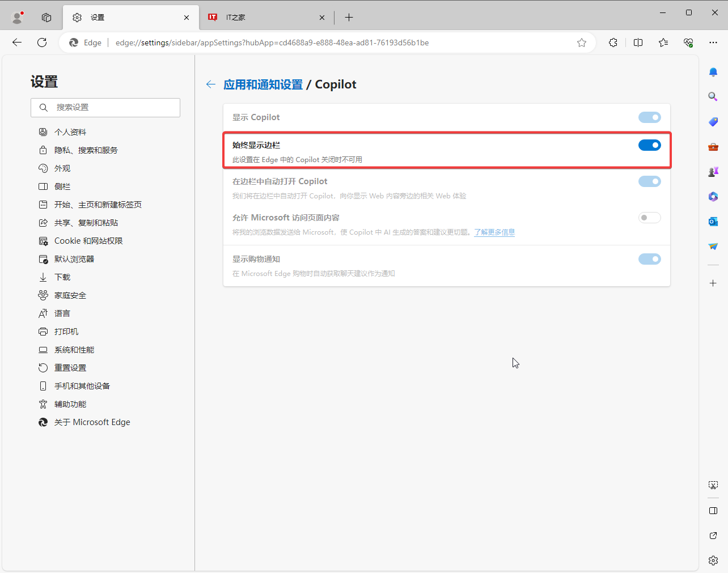Click the sidebar plus customize button
The image size is (728, 573).
click(x=713, y=283)
